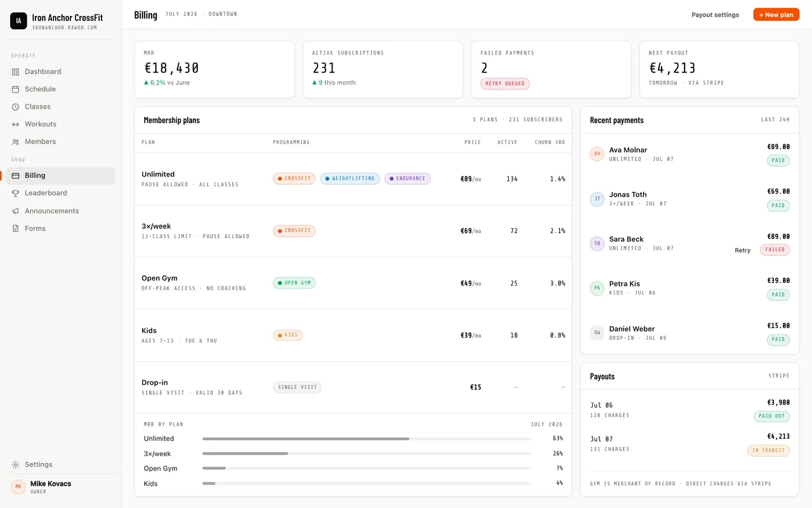Click the Forms document icon
The width and height of the screenshot is (812, 508).
(16, 229)
